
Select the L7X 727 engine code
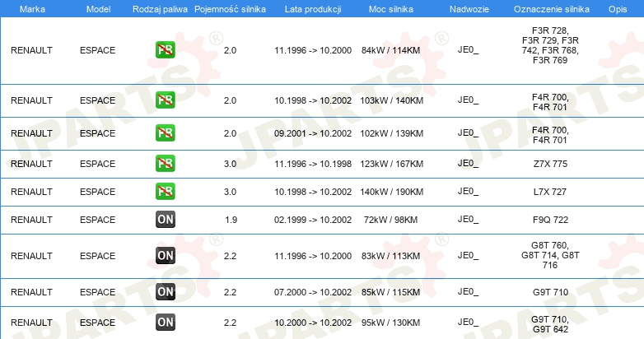point(550,192)
